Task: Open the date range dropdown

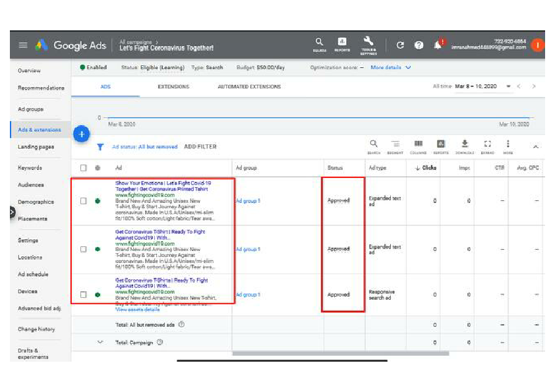Action: tap(508, 86)
